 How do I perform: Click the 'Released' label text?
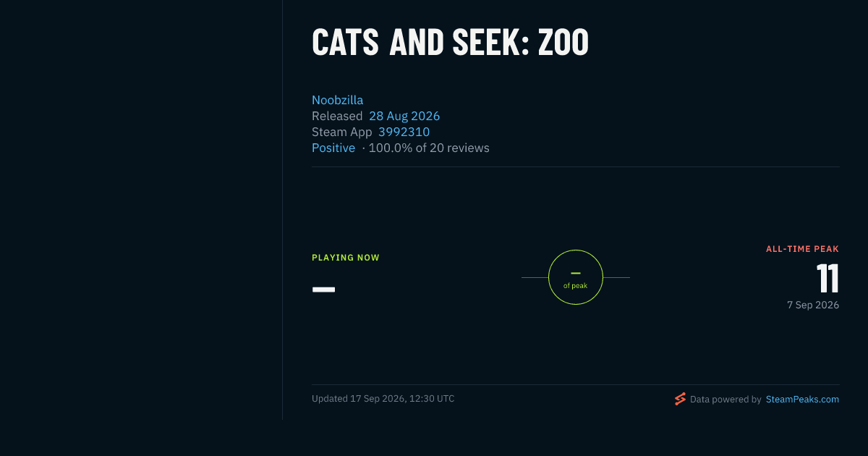(x=337, y=116)
